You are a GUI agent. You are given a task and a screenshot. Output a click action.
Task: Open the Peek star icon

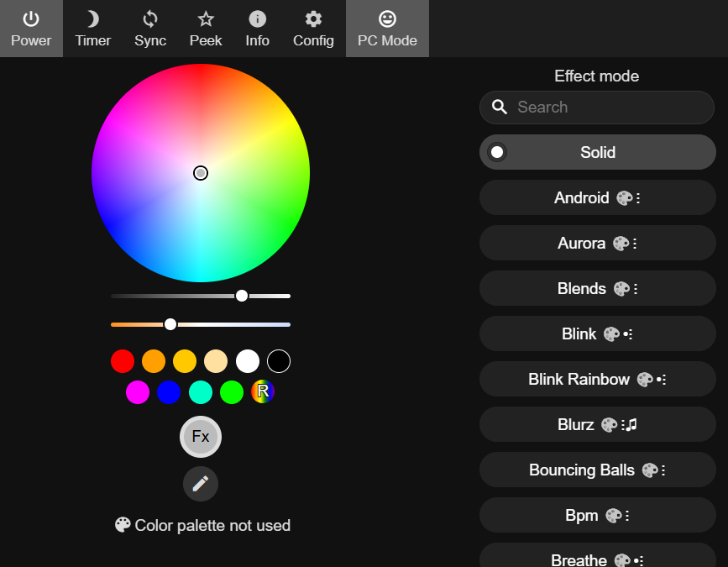tap(206, 29)
